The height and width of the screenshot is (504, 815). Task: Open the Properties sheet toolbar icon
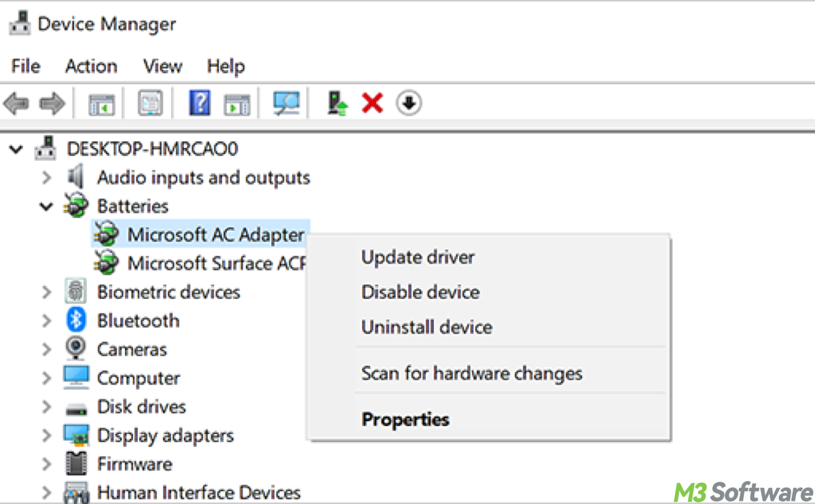[x=150, y=104]
